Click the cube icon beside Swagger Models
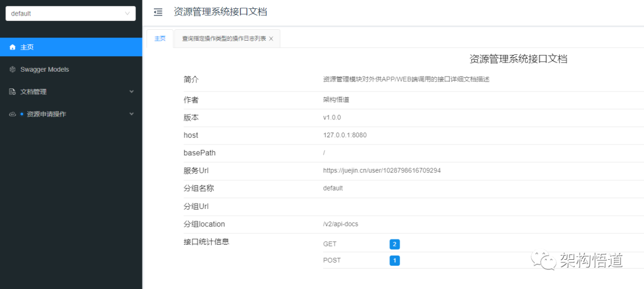 pos(13,69)
